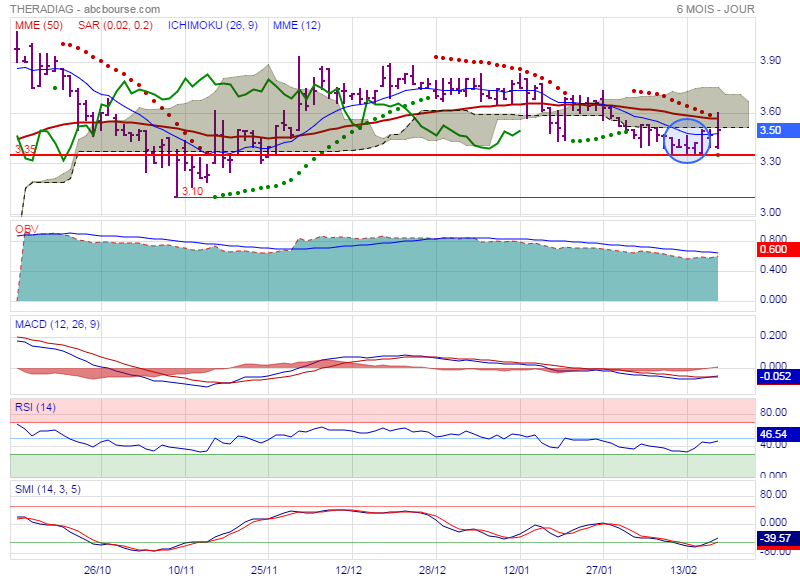This screenshot has height=580, width=800.
Task: Select the MME (50) legend label
Action: click(x=39, y=25)
